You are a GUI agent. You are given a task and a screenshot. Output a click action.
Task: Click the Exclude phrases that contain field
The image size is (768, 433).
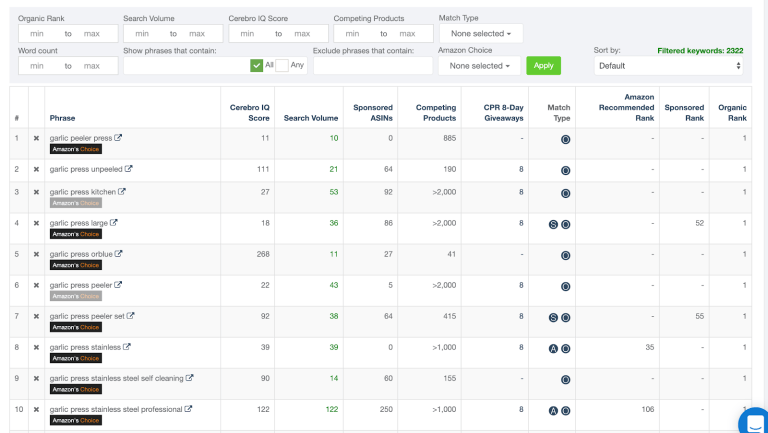(373, 66)
